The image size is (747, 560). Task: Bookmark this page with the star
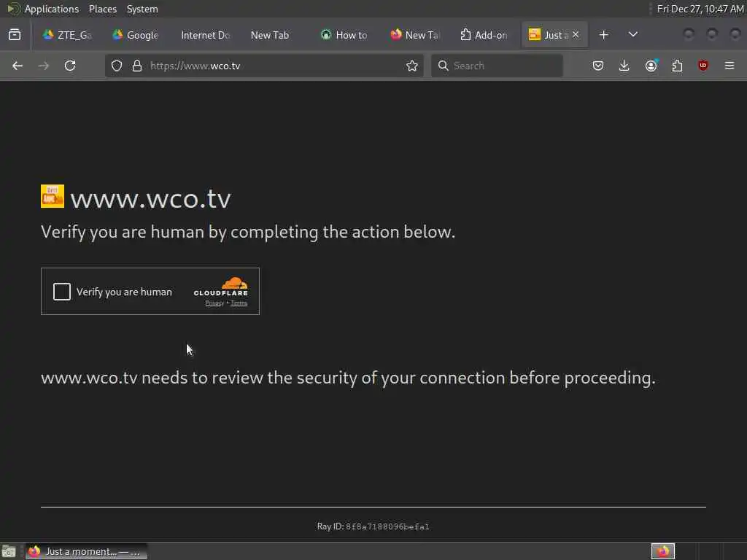412,66
